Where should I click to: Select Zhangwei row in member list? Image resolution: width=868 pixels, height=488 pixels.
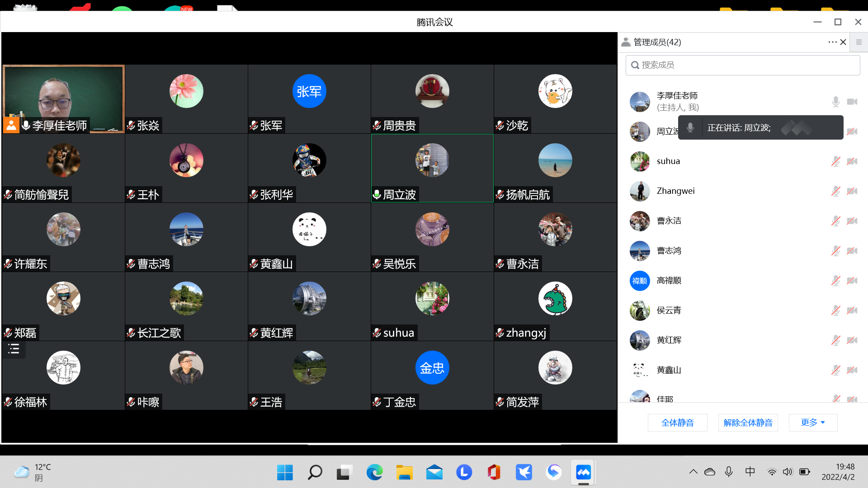743,191
